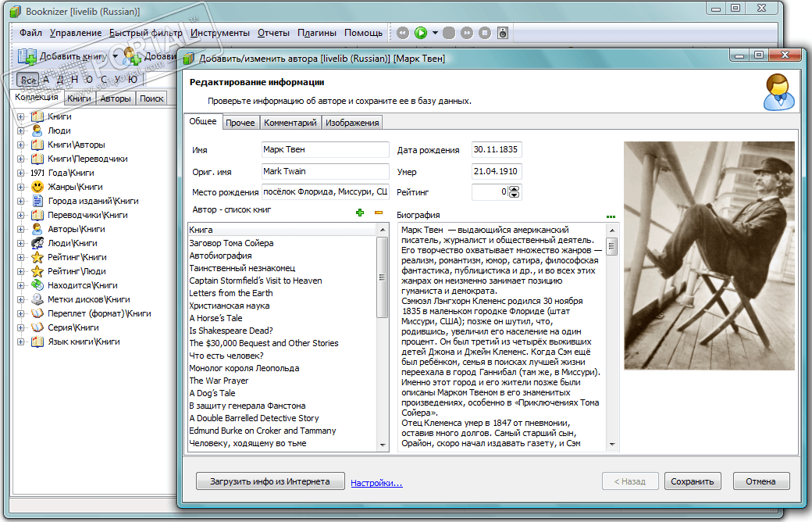This screenshot has width=812, height=522.
Task: Click the 1971 Года\Книги year icon
Action: [37, 173]
